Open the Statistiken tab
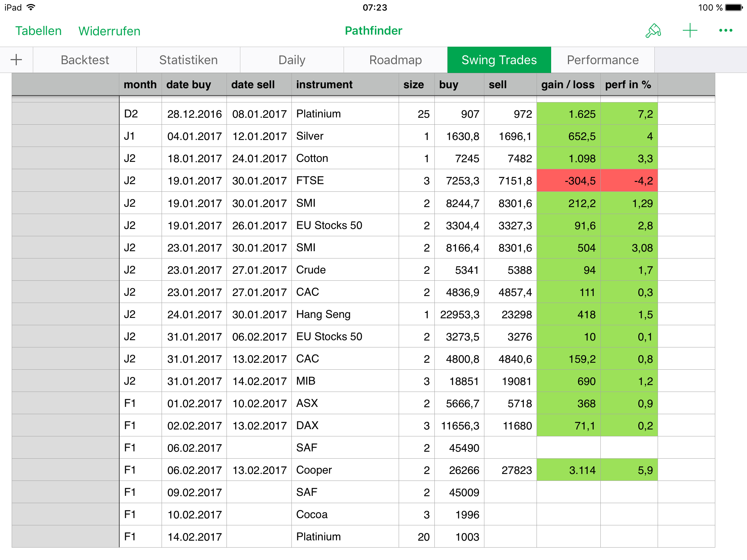Screen dimensions: 747x560 [188, 60]
